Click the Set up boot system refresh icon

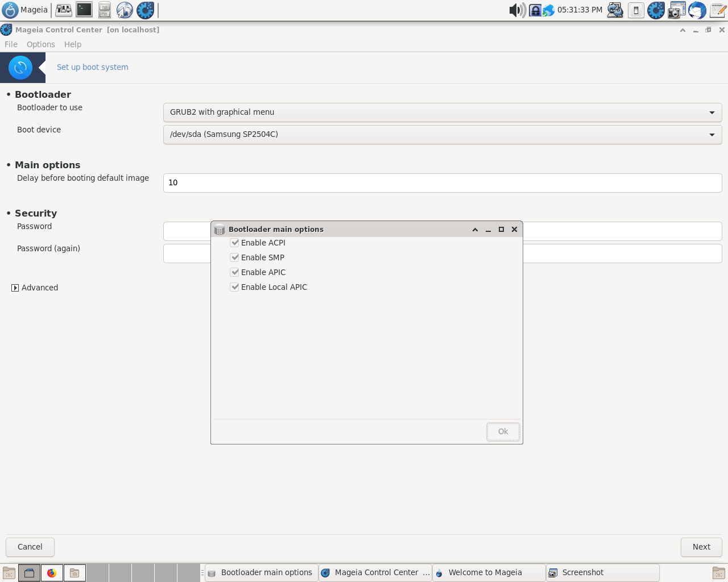(x=20, y=68)
